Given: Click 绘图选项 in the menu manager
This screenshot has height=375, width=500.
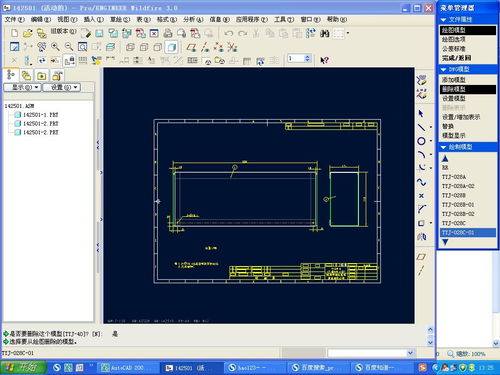Looking at the screenshot, I should [453, 39].
